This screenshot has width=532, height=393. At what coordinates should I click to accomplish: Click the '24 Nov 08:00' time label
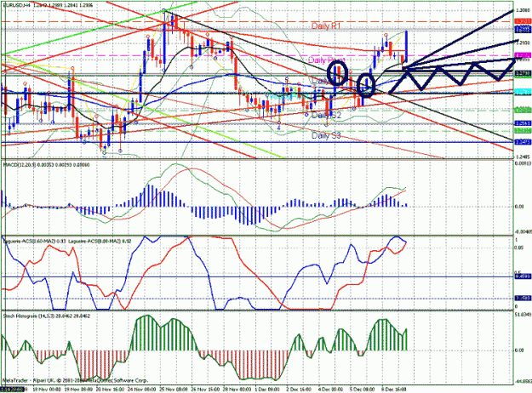point(141,389)
